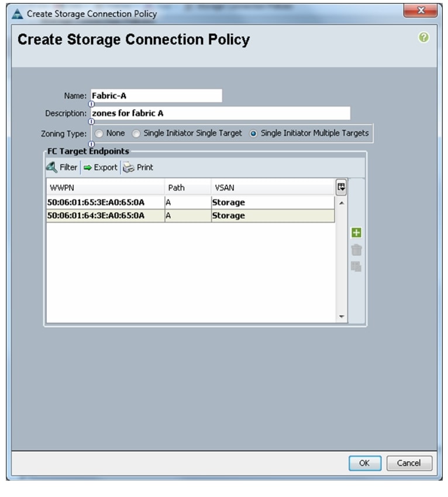Screen dimensions: 448x497
Task: Sort by the WWPN column header
Action: pyautogui.click(x=105, y=188)
